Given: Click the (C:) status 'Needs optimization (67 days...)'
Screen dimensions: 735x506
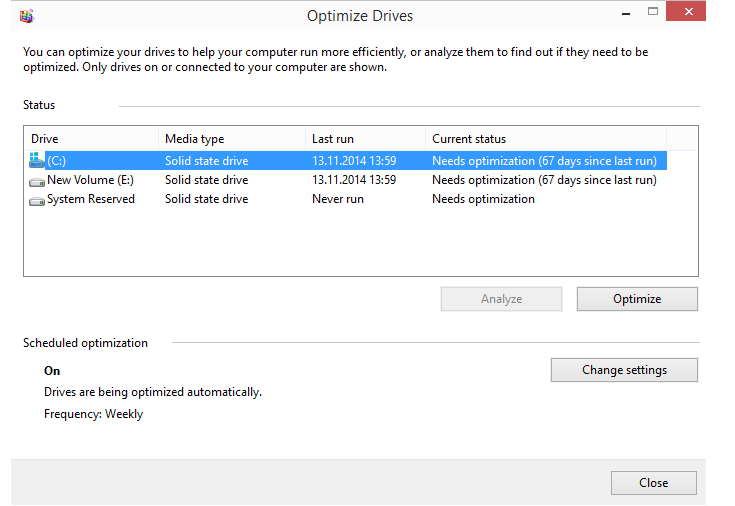Looking at the screenshot, I should point(544,161).
